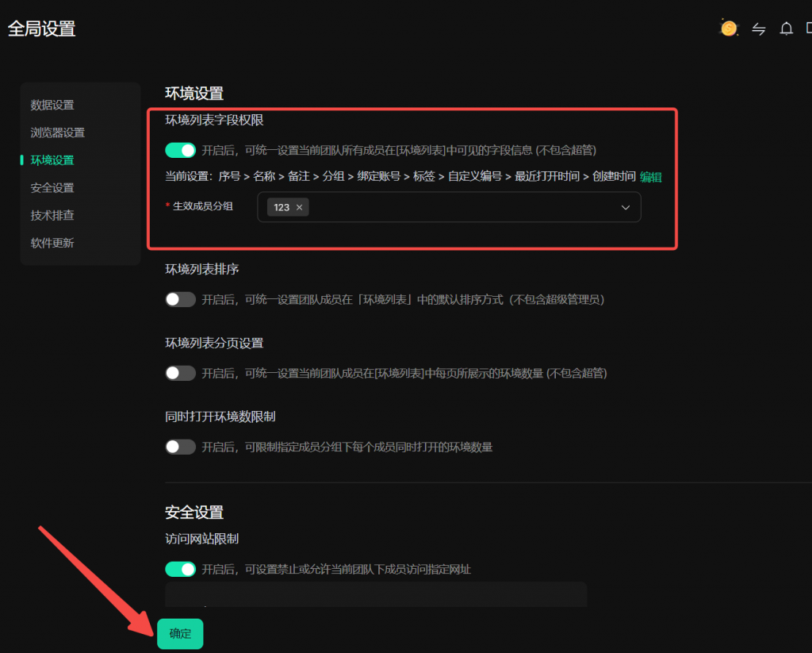
Task: Open 软件更新 in the sidebar
Action: point(52,243)
